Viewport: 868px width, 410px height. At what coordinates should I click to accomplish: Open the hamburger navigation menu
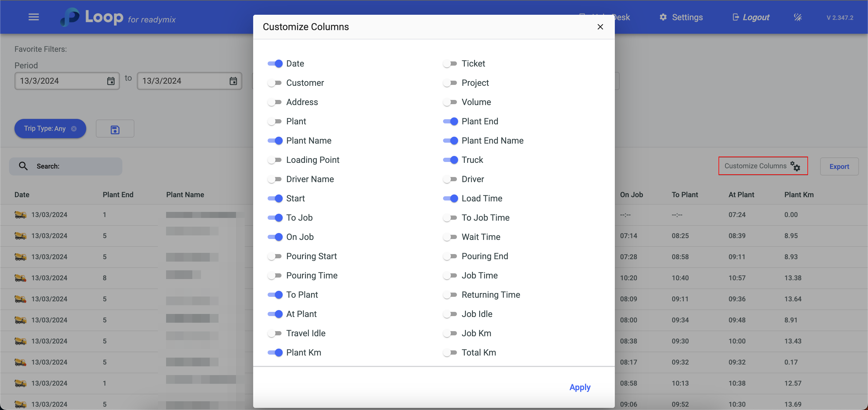(34, 17)
